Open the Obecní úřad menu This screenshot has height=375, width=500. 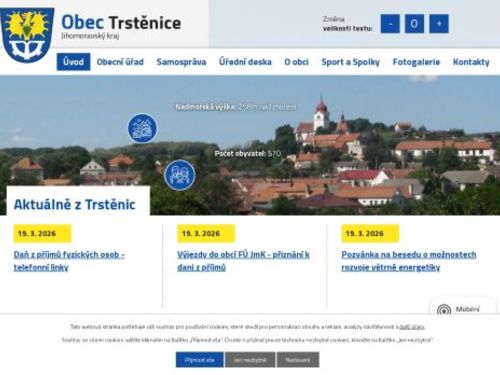point(120,62)
